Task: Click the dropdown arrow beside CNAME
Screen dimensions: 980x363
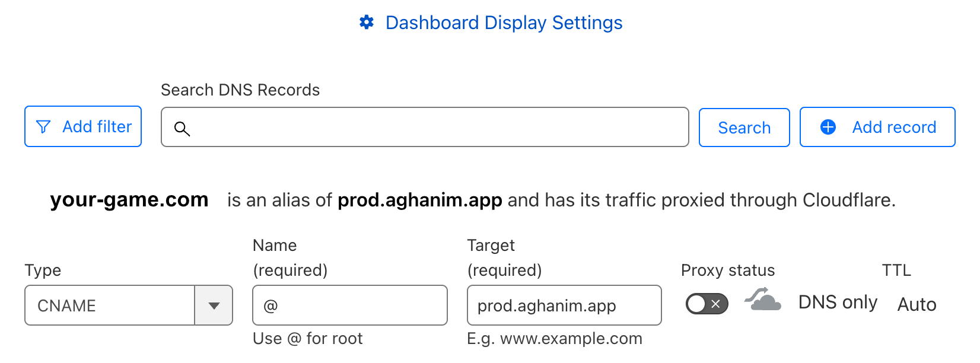Action: 214,305
